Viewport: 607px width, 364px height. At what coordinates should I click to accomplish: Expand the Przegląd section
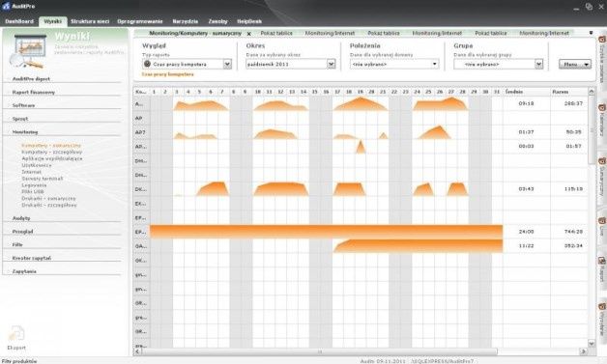coord(22,232)
